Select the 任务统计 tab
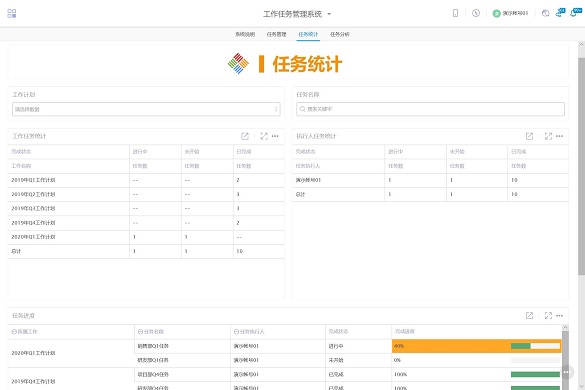The image size is (585, 390). tap(308, 34)
